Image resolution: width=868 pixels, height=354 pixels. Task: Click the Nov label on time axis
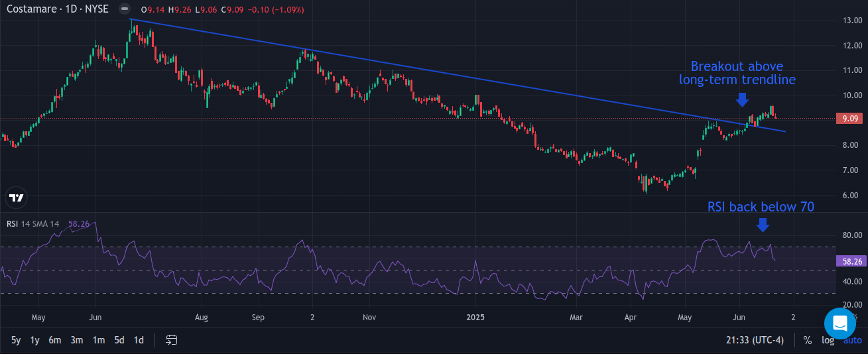click(370, 318)
